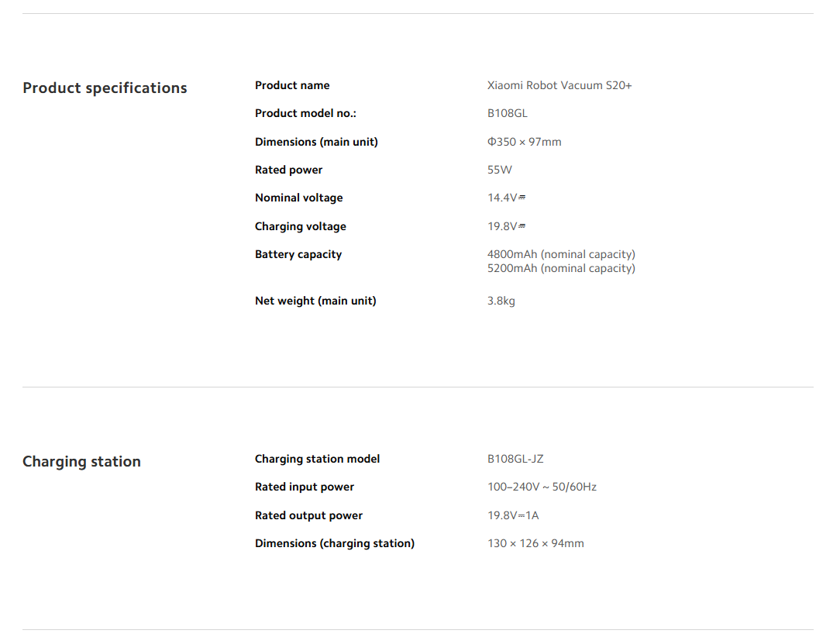Click the Charging station heading
Image resolution: width=840 pixels, height=644 pixels.
(81, 461)
